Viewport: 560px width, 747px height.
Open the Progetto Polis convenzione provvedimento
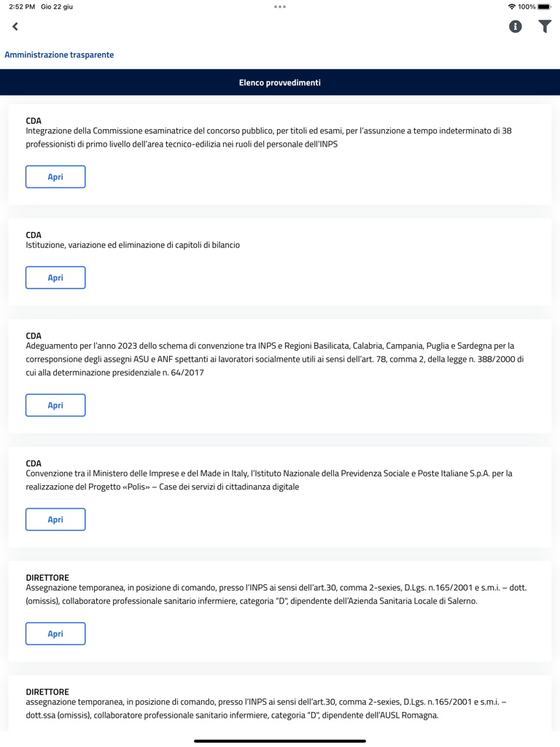tap(55, 519)
